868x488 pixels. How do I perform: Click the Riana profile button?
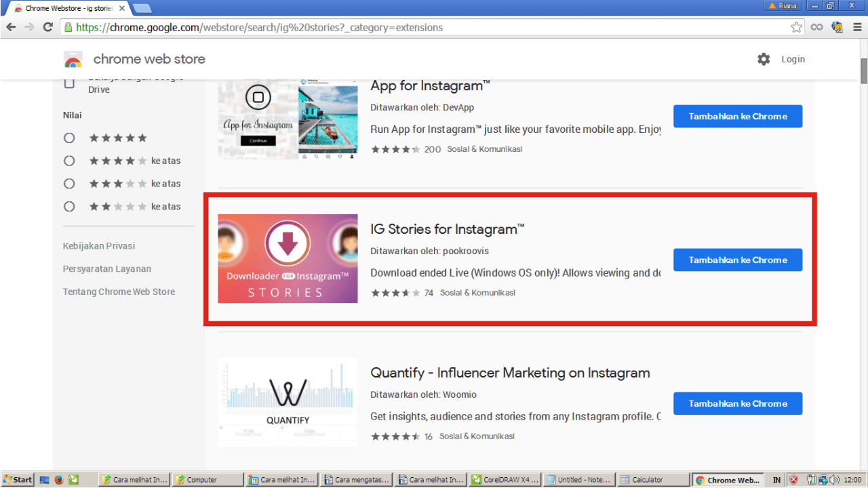tap(783, 5)
